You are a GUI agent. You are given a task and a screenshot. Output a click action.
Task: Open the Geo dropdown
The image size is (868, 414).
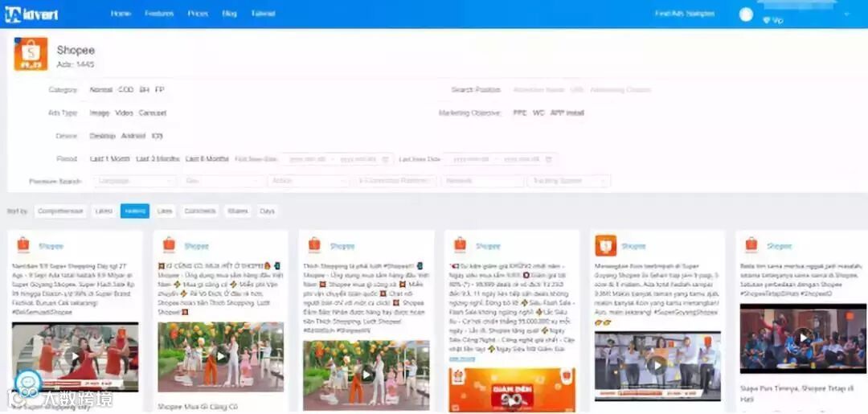pos(222,181)
